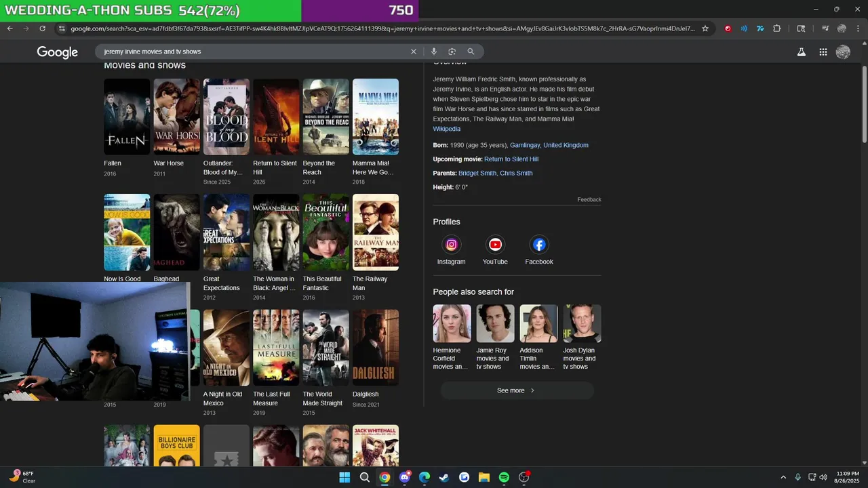Open Microsoft Edge from the taskbar
The image size is (868, 488).
[x=425, y=477]
